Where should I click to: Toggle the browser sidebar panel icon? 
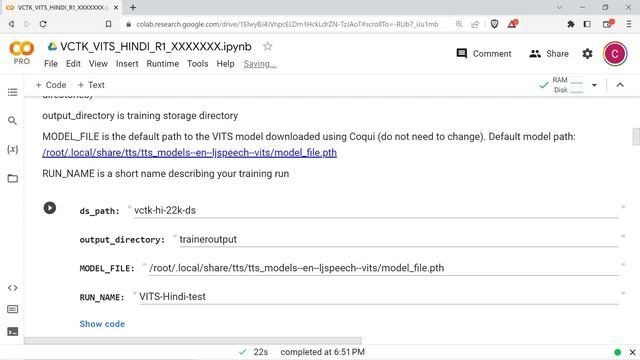587,24
